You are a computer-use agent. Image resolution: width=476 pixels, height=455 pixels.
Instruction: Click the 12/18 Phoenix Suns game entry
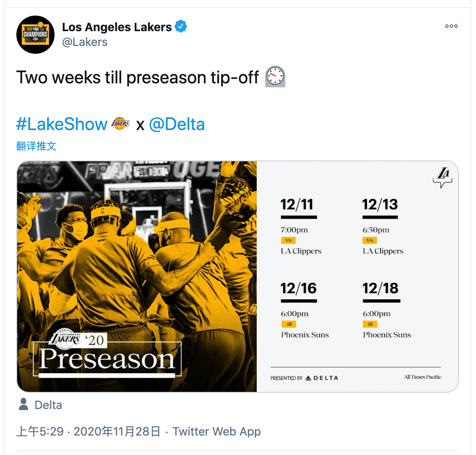coord(386,310)
